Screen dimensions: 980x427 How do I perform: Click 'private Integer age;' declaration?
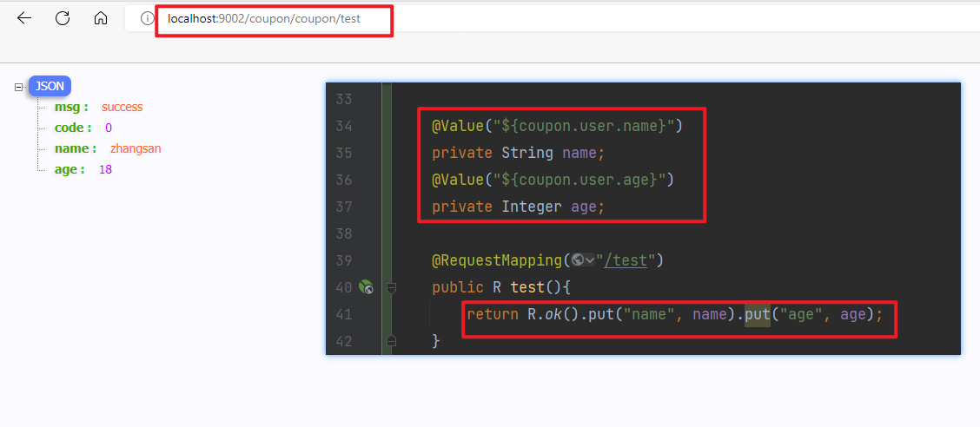518,207
